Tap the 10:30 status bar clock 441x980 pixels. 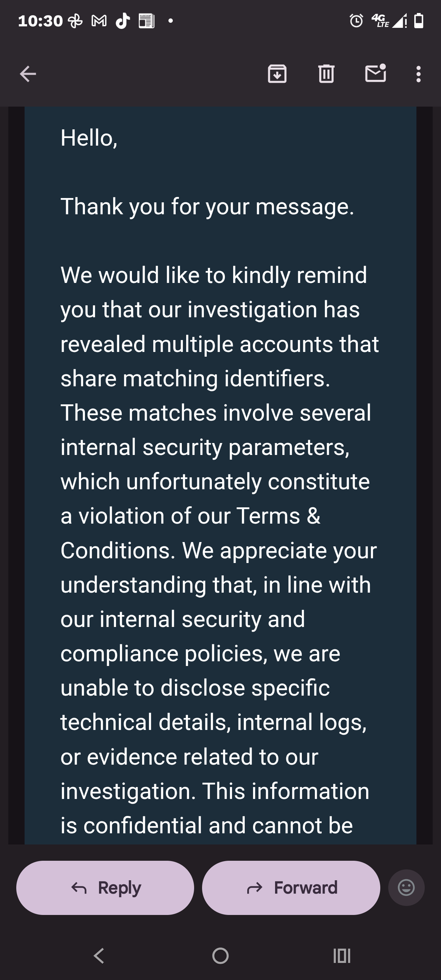click(x=40, y=21)
